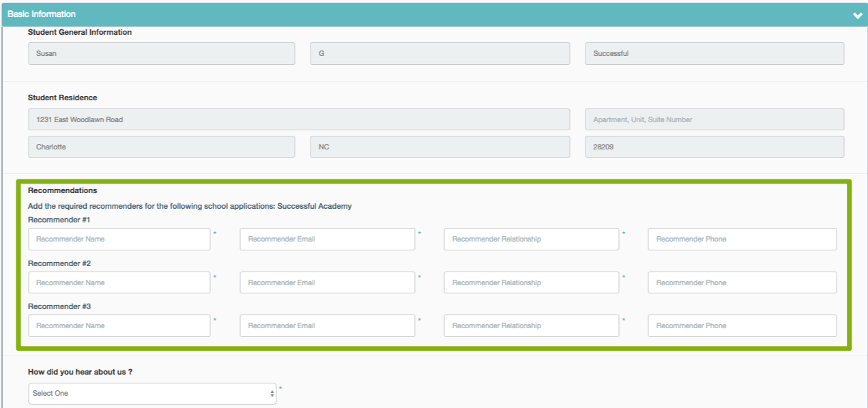Image resolution: width=868 pixels, height=408 pixels.
Task: Click the middle initial field showing G
Action: [440, 54]
